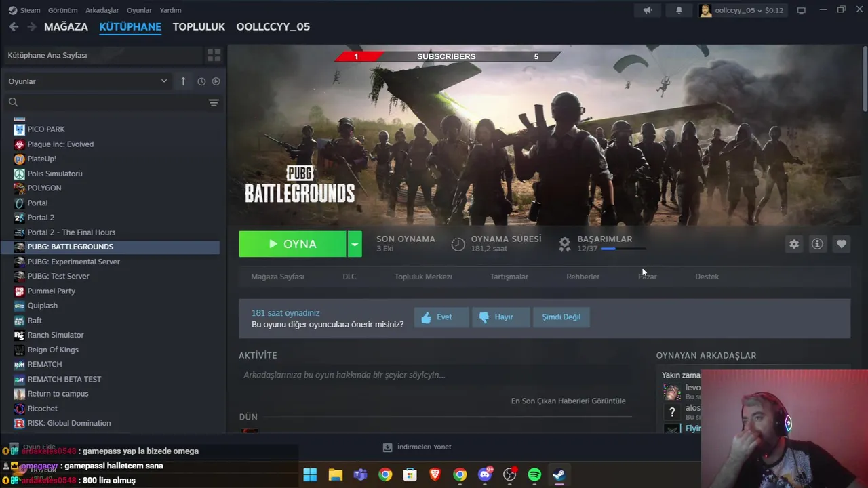
Task: Click the Plague Inc: Evolved icon
Action: pos(19,144)
